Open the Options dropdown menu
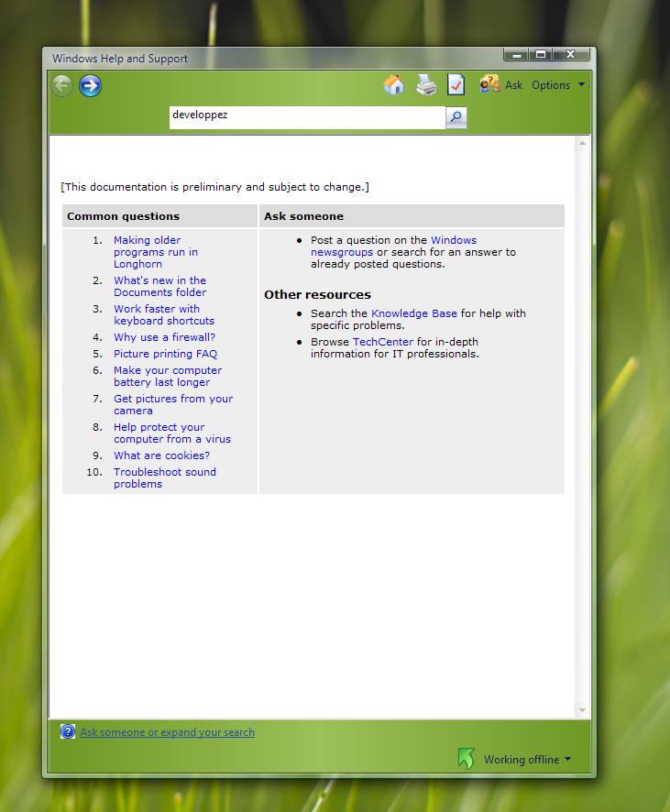This screenshot has height=812, width=670. [557, 85]
